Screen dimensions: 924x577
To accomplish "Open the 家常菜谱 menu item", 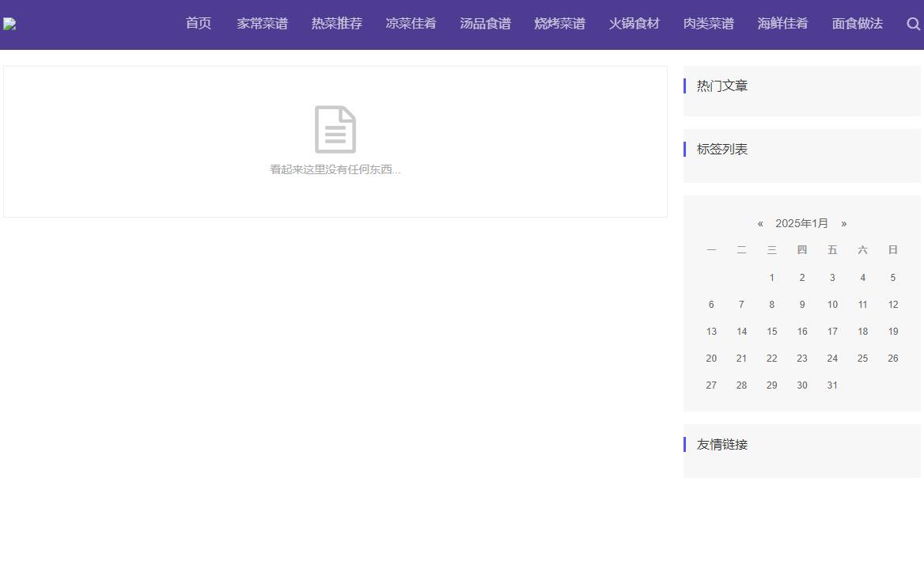I will coord(262,24).
